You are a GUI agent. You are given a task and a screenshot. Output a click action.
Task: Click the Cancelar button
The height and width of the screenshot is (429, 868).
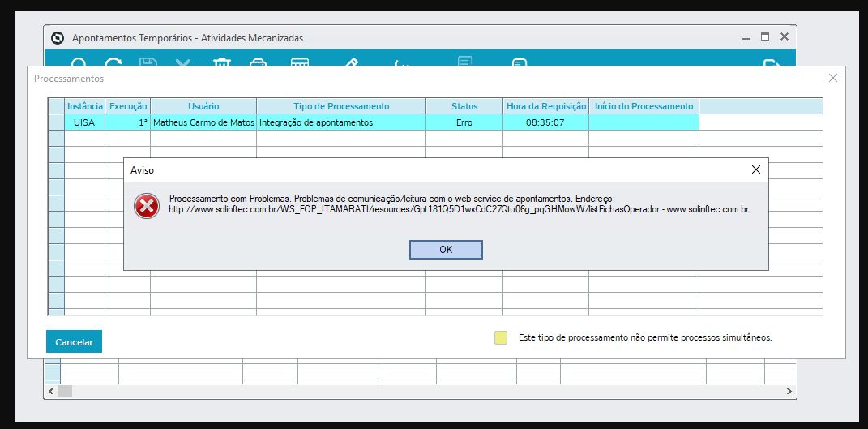(x=75, y=341)
